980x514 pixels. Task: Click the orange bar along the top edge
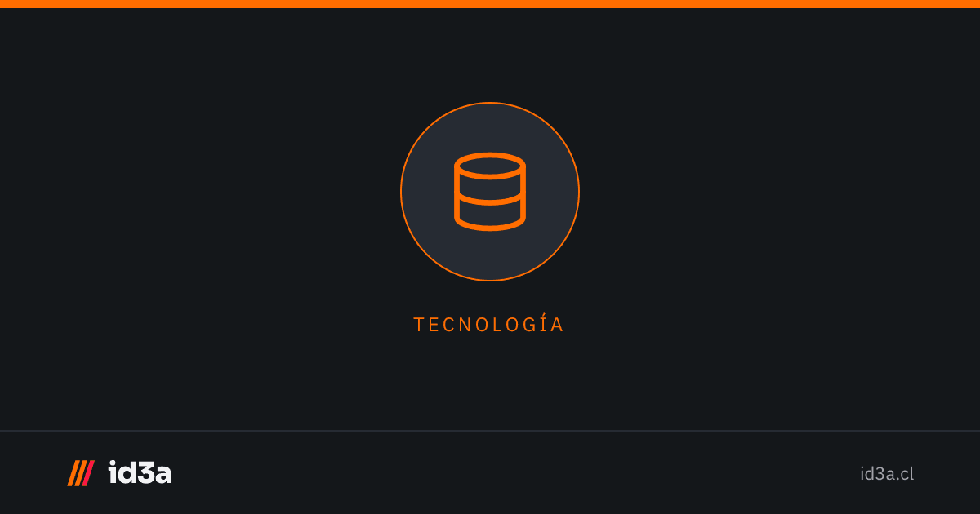click(x=490, y=4)
